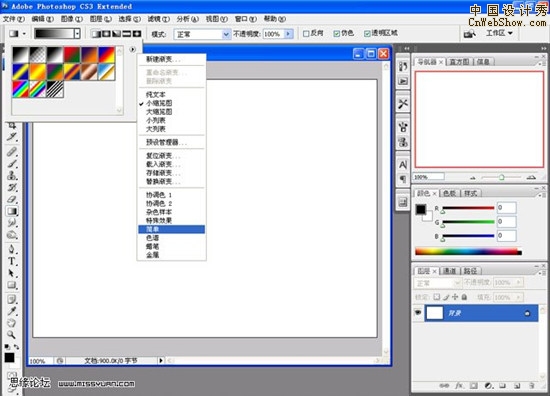550x396 pixels.
Task: Toggle lock transparent pixels icon
Action: pyautogui.click(x=436, y=297)
